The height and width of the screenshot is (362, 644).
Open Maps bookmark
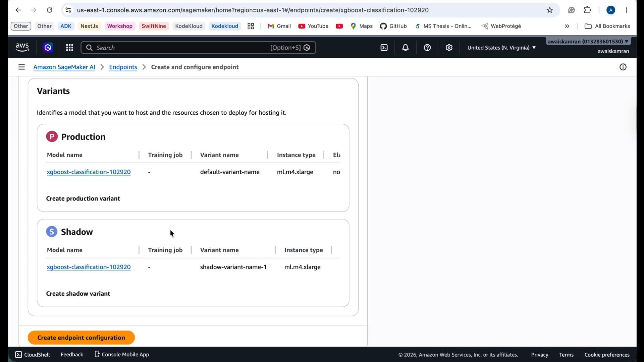click(362, 26)
